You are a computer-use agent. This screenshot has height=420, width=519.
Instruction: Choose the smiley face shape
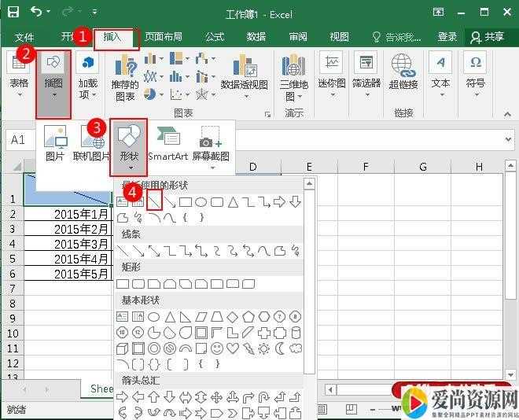pyautogui.click(x=217, y=348)
